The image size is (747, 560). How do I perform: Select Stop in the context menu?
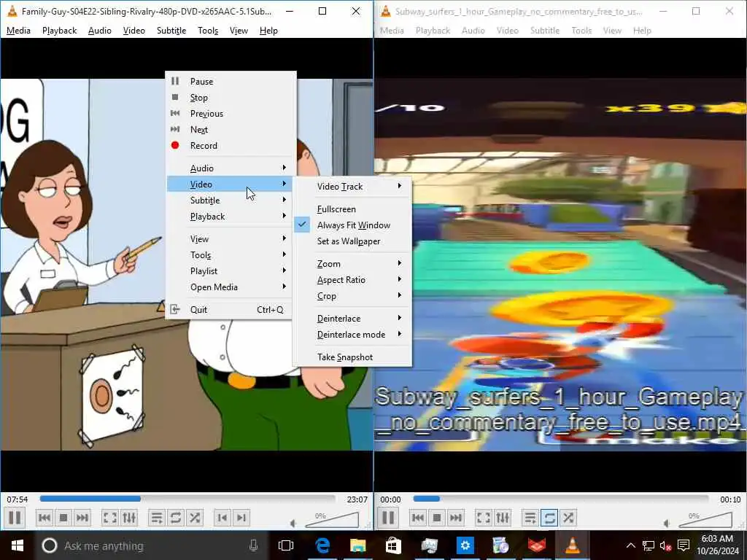pos(228,98)
